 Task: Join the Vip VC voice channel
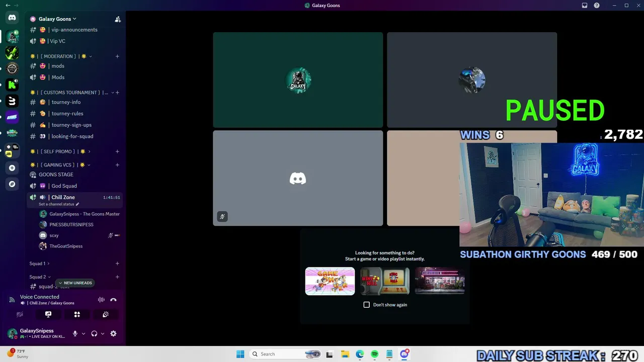point(74,41)
